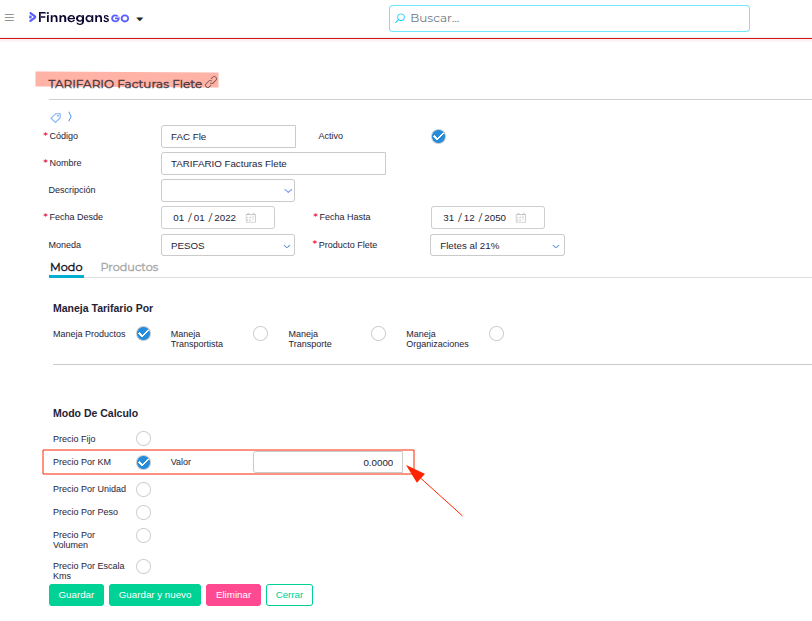Open the Fecha Hasta calendar picker
Screen dimensions: 812x621
coord(522,218)
